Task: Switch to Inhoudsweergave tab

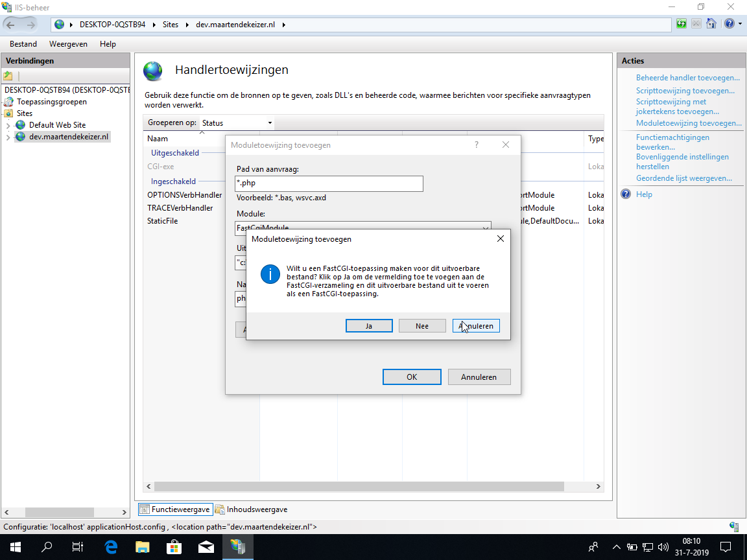Action: (251, 509)
